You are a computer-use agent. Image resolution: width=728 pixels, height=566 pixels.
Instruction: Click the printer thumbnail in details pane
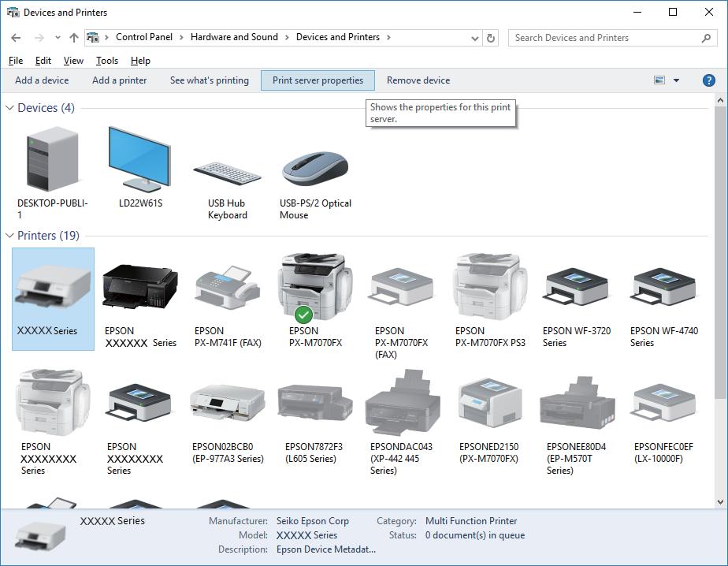(40, 535)
